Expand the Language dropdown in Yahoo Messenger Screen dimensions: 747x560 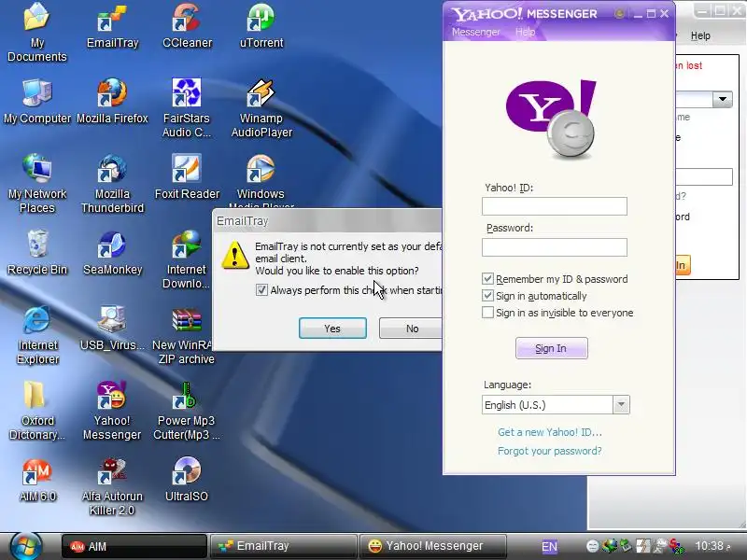click(621, 405)
